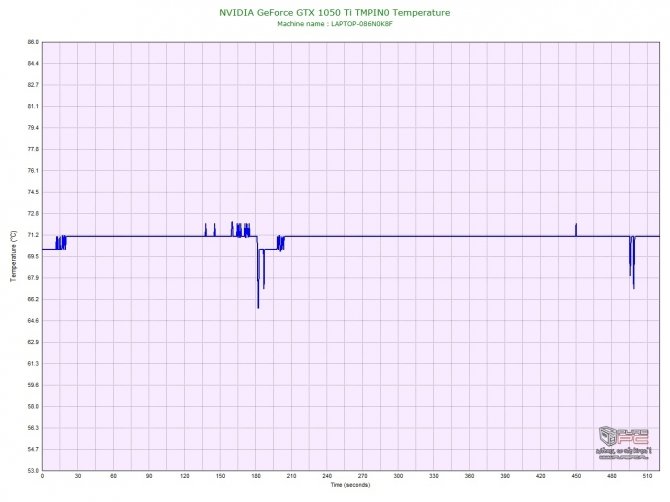Click the 71.2 temperature axis value

pyautogui.click(x=33, y=235)
